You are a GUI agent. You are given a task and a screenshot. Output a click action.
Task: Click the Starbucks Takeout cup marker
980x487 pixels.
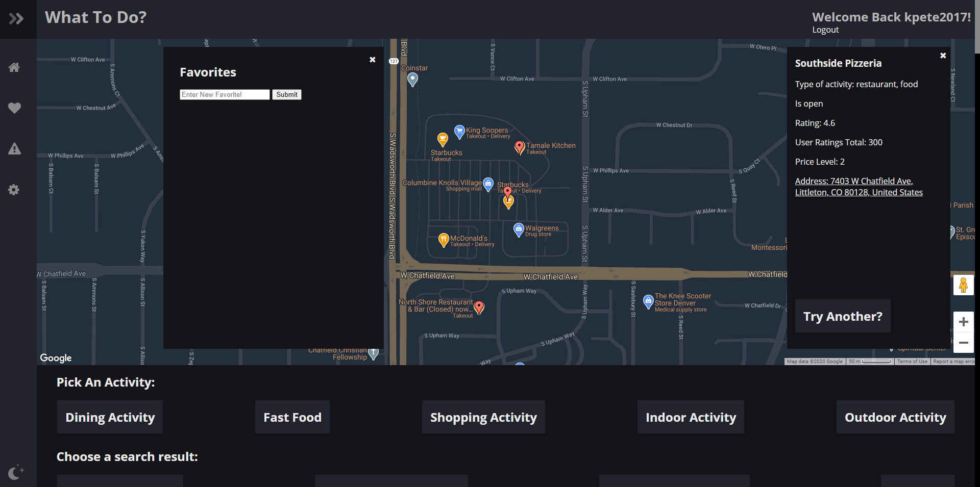tap(443, 139)
